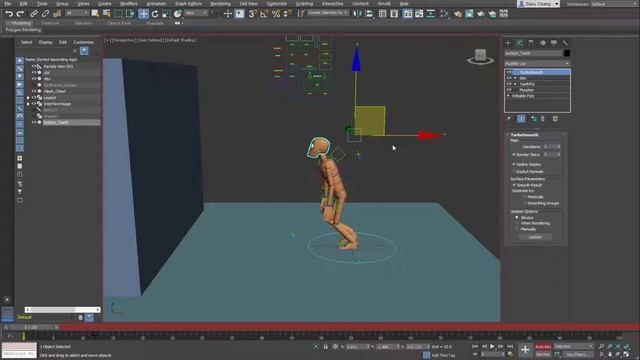Screen dimensions: 640x360
Task: Click the Undo arrow icon
Action: click(x=9, y=14)
